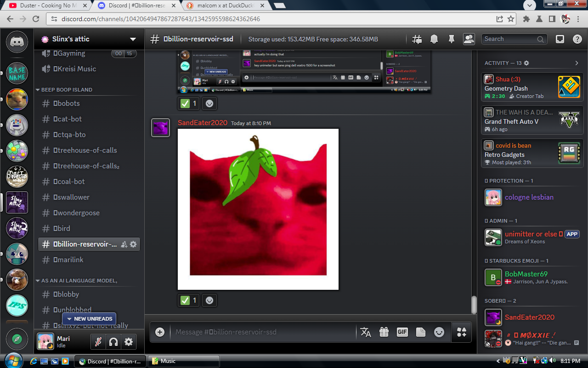Click the gift icon in message bar

[x=384, y=332]
